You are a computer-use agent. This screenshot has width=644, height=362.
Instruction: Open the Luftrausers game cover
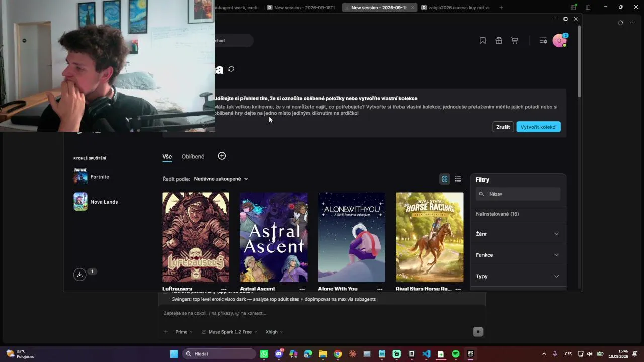pyautogui.click(x=196, y=237)
